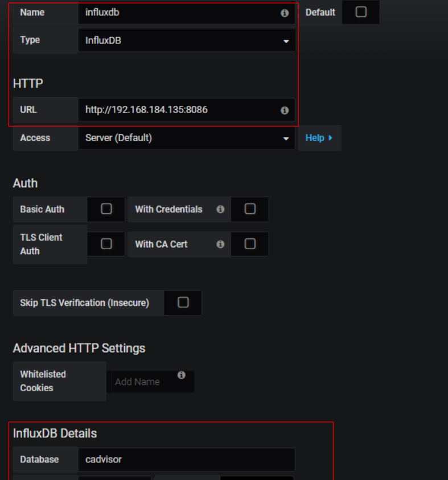Expand the Help section

(x=319, y=138)
